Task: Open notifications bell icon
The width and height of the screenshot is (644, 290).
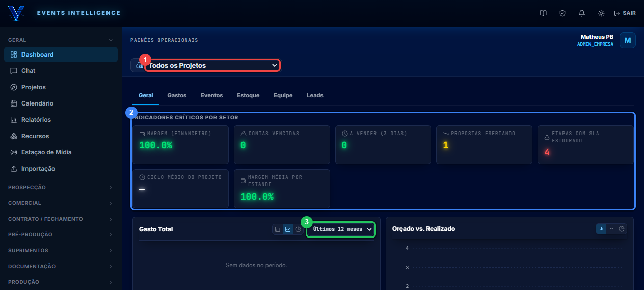Action: [582, 13]
